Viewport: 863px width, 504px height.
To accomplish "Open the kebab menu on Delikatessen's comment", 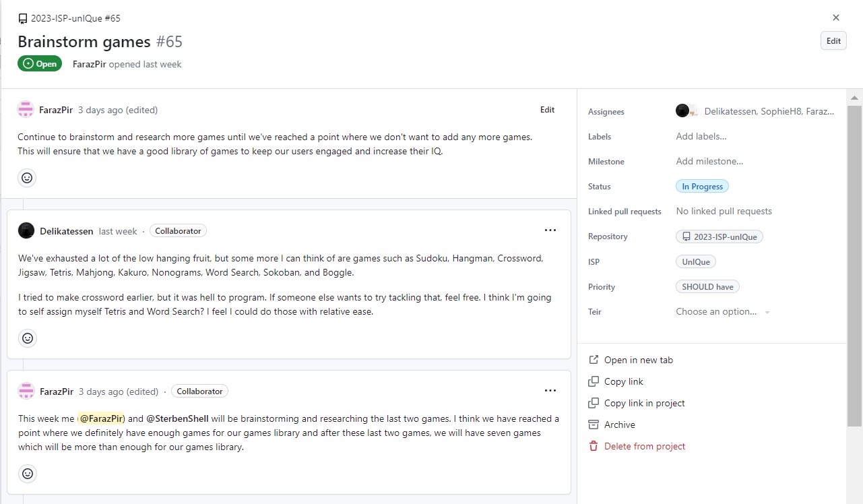I will tap(550, 230).
